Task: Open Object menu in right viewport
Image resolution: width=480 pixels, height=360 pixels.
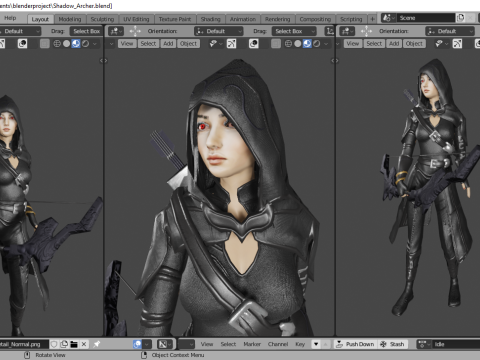Action: (x=414, y=44)
